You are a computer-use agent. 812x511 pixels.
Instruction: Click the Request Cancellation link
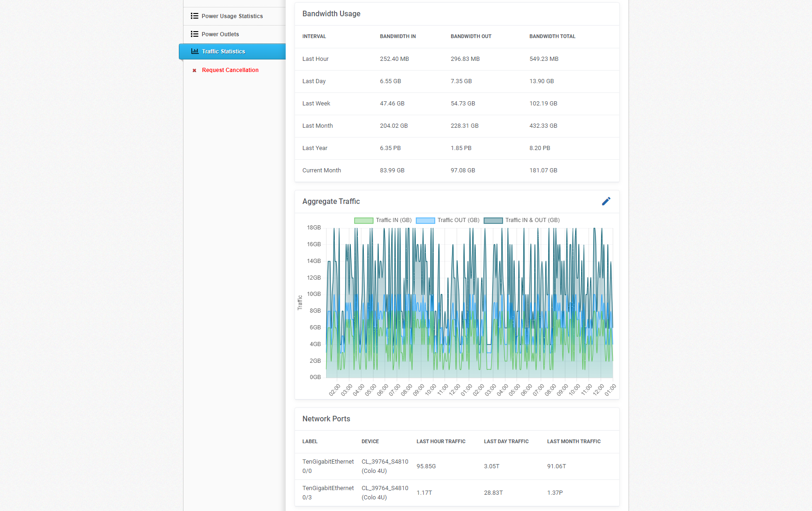(x=230, y=70)
